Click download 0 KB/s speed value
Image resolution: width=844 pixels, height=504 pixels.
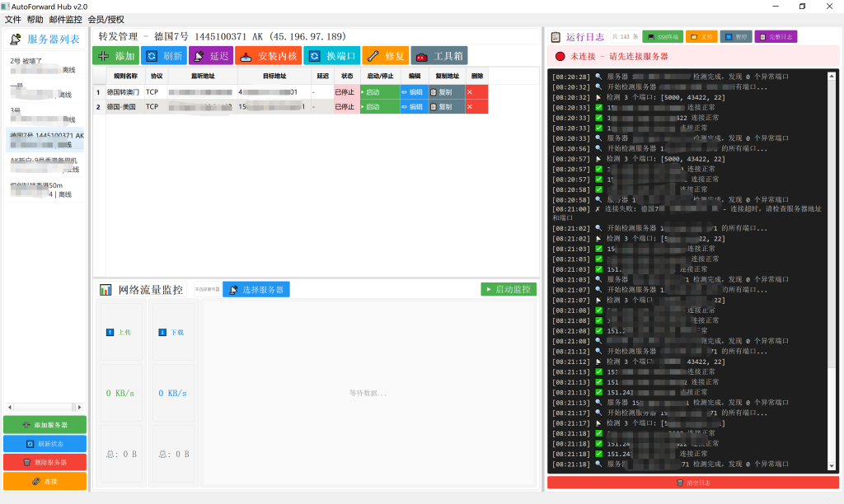coord(172,393)
